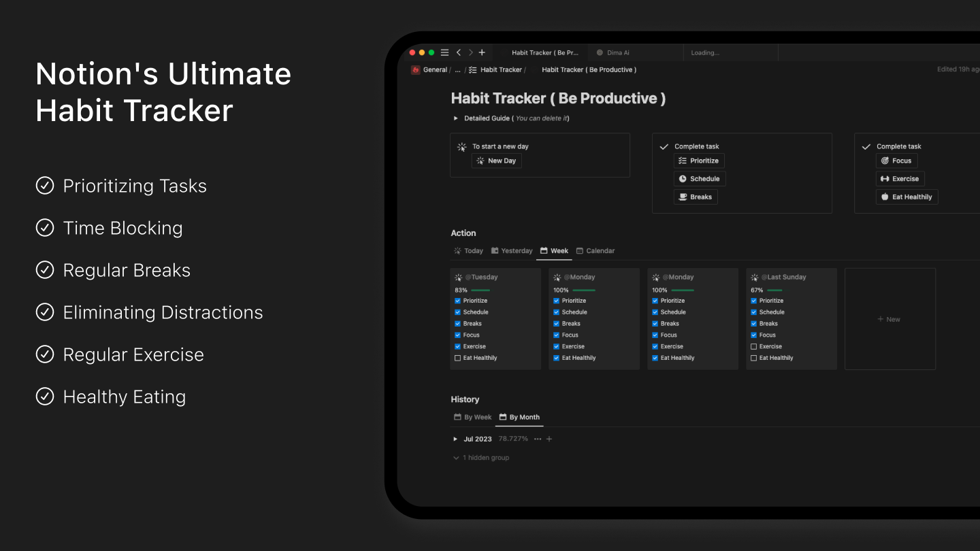Click General in the breadcrumb
The image size is (980, 551).
pos(435,69)
